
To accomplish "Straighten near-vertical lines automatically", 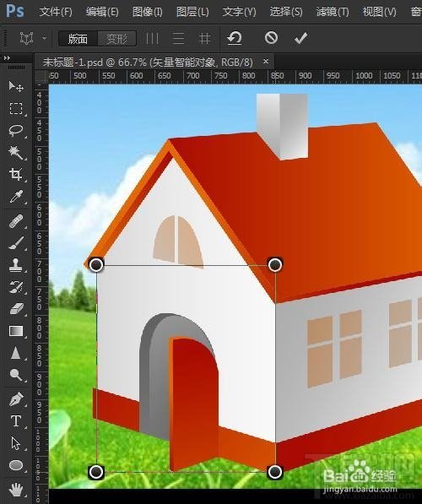I will point(152,39).
